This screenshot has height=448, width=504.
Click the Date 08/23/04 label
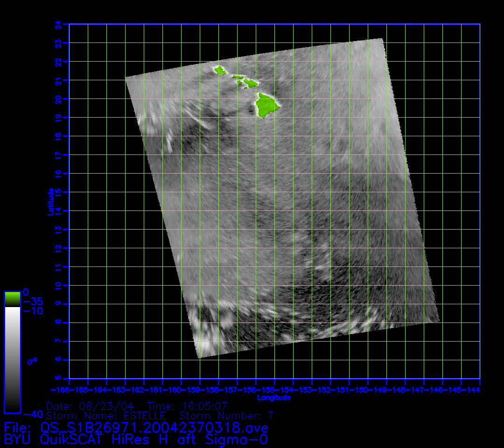(x=93, y=406)
